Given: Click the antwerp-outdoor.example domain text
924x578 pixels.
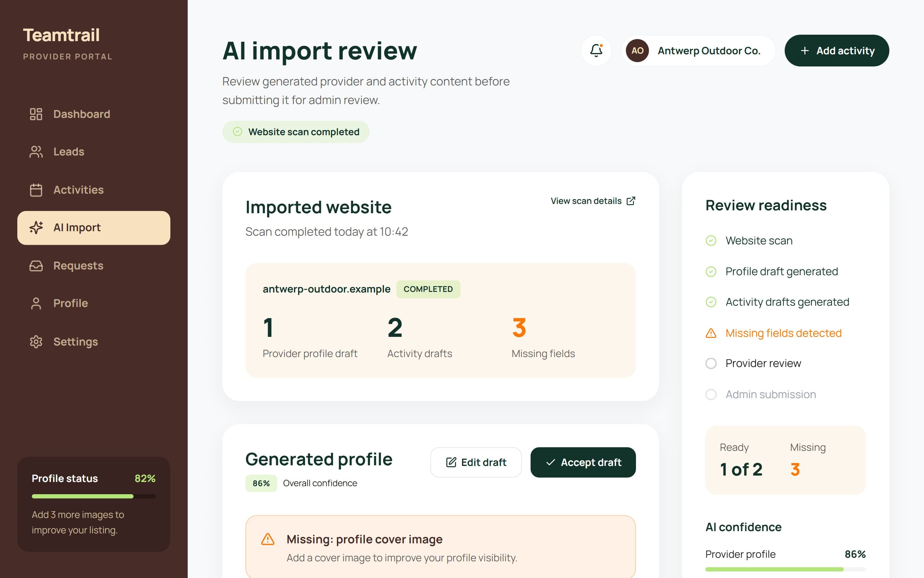Looking at the screenshot, I should point(327,289).
